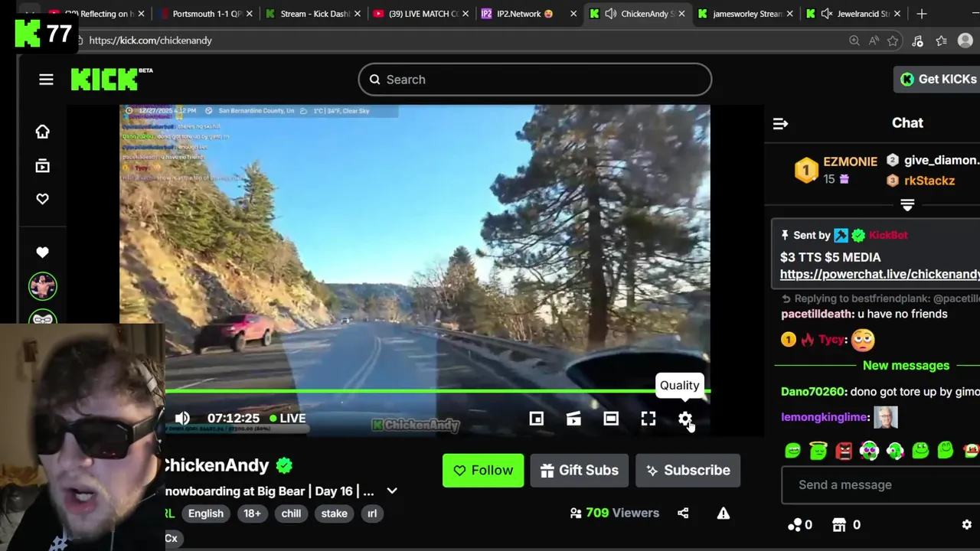Jump to LIVE indicator
The width and height of the screenshot is (980, 551).
[288, 419]
